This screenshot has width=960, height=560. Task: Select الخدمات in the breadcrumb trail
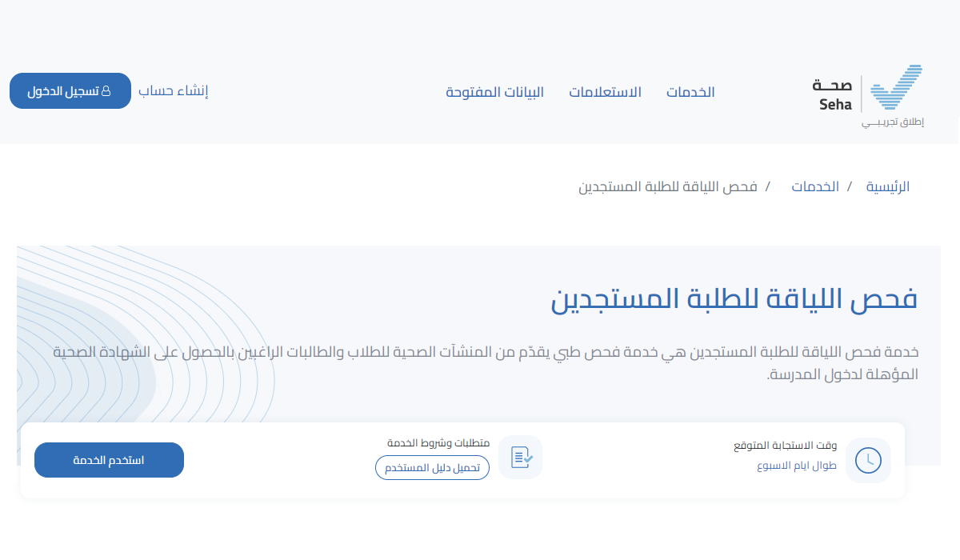coord(815,187)
